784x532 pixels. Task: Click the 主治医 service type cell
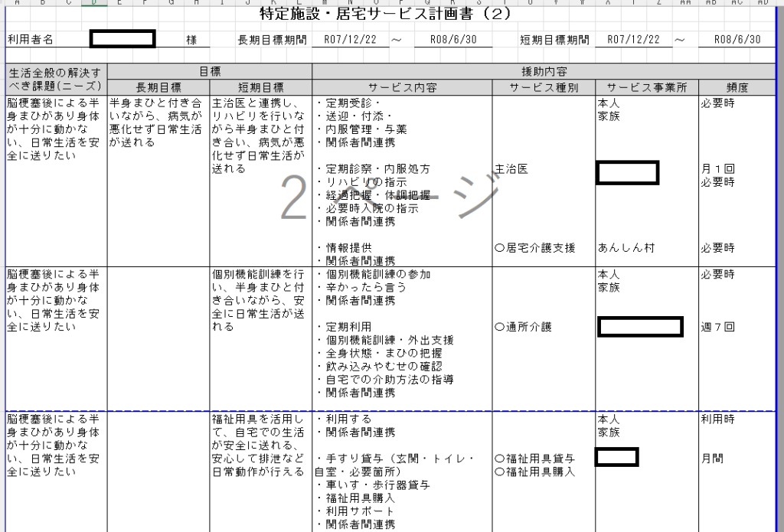click(511, 169)
